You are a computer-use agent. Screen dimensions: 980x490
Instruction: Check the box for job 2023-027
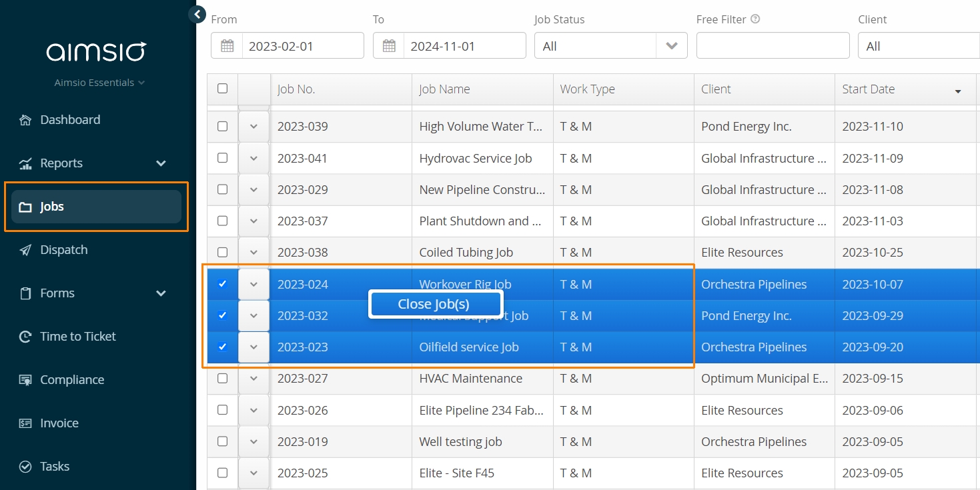[223, 378]
